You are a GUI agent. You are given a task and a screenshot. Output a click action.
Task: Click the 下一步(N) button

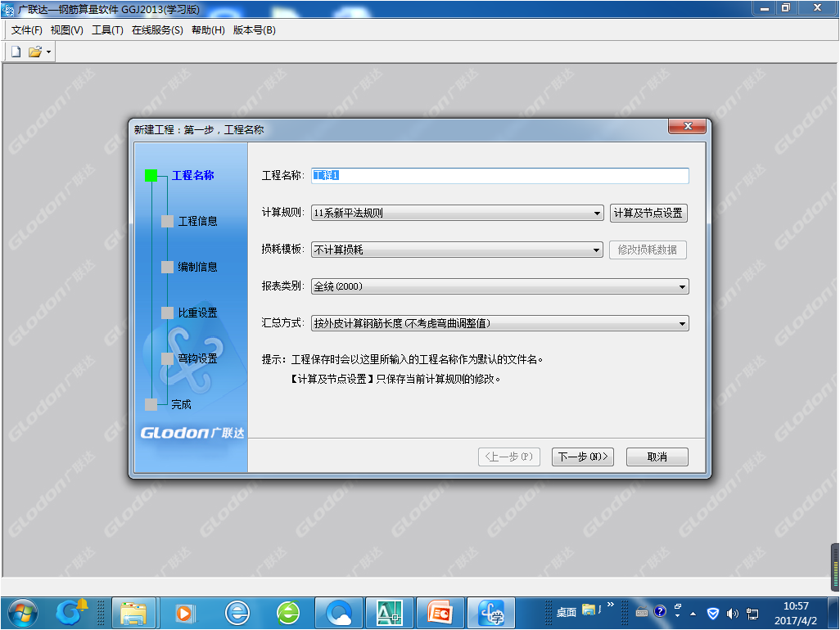coord(583,457)
